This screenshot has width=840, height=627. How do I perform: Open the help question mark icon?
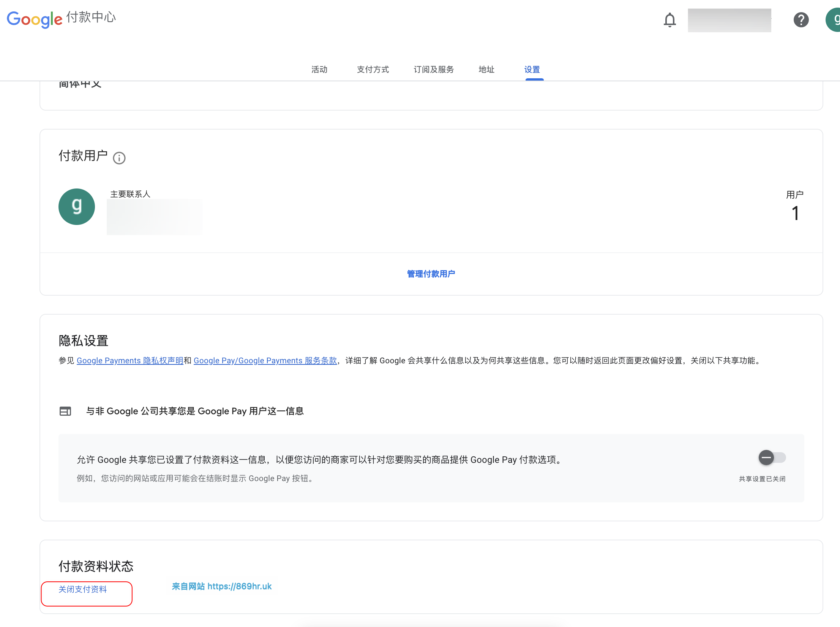coord(801,20)
